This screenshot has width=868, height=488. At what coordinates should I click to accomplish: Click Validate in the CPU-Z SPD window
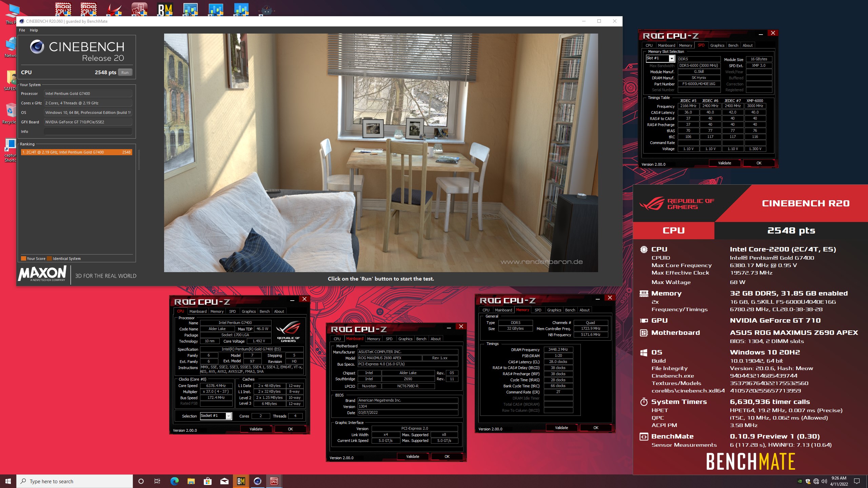725,163
